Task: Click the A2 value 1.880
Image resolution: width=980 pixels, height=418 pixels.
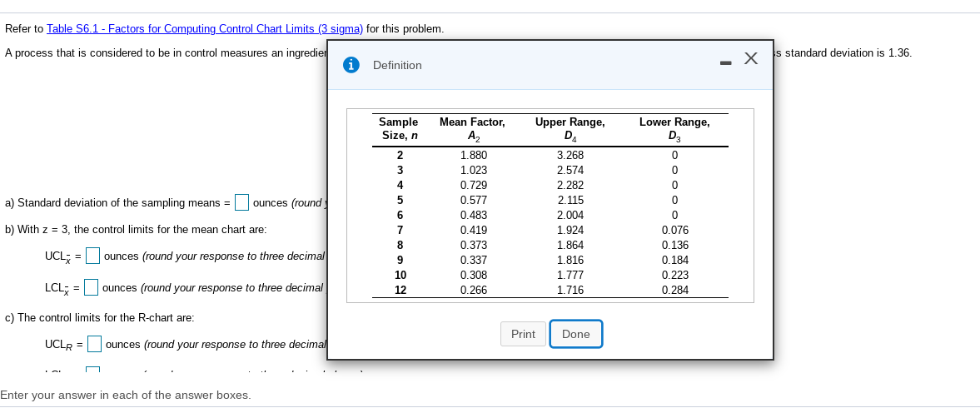Action: click(474, 156)
